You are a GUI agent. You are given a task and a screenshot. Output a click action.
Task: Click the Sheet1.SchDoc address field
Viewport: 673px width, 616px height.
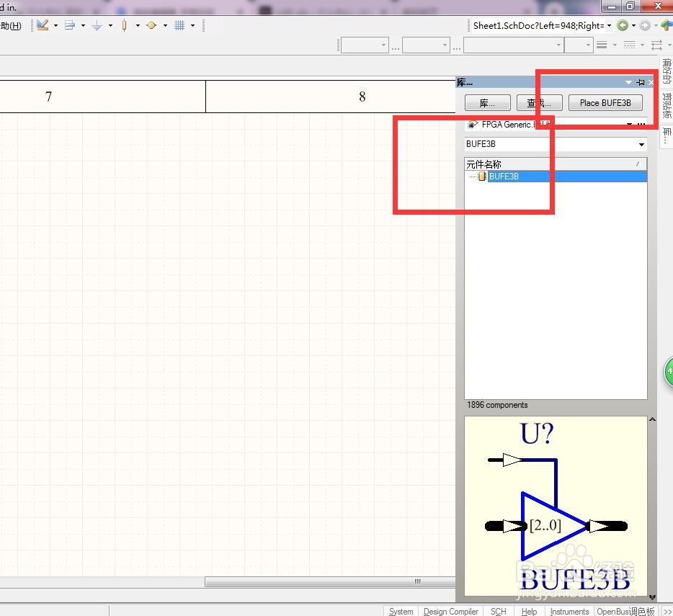(538, 26)
